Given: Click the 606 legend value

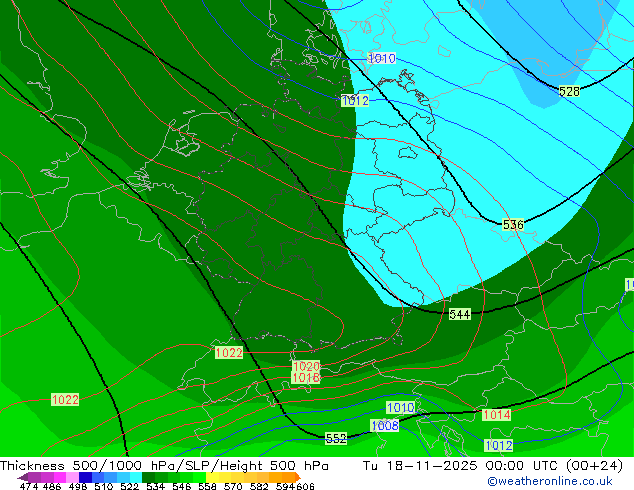Looking at the screenshot, I should [305, 486].
